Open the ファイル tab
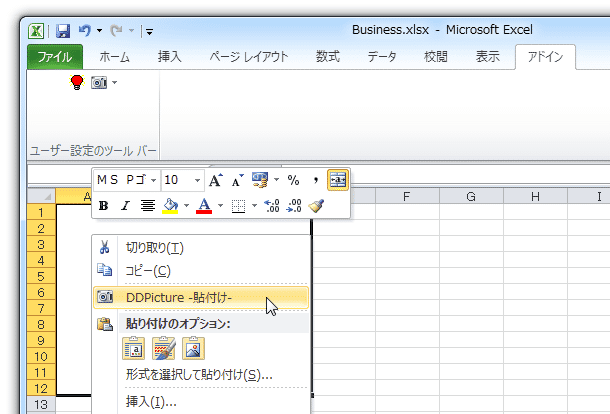The image size is (610, 414). [55, 57]
